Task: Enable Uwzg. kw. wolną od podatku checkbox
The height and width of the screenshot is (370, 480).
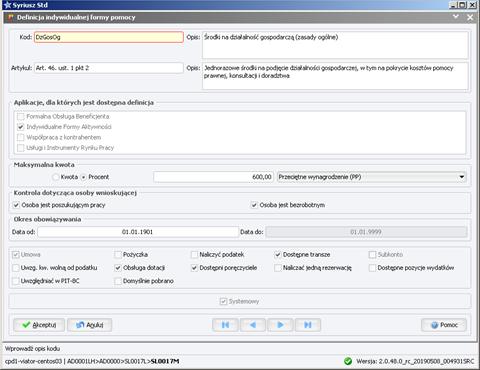Action: 15,268
